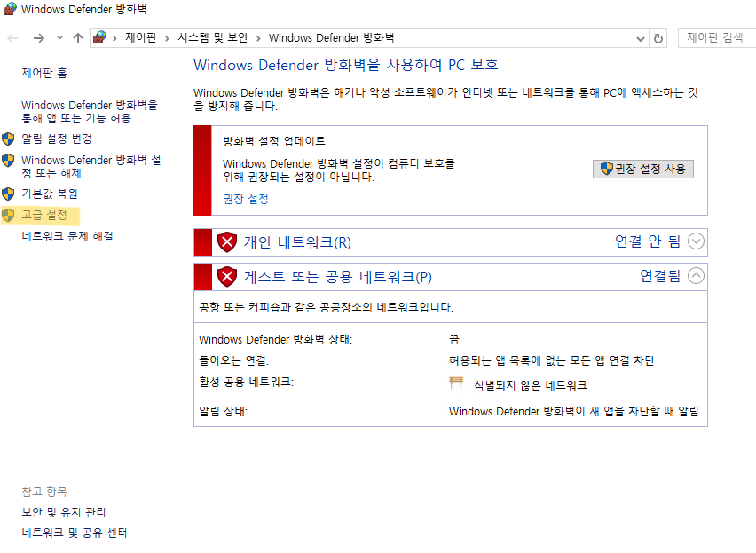Screen dimensions: 756x553
Task: Select 시스템 및 보안 in the breadcrumb
Action: [x=213, y=37]
